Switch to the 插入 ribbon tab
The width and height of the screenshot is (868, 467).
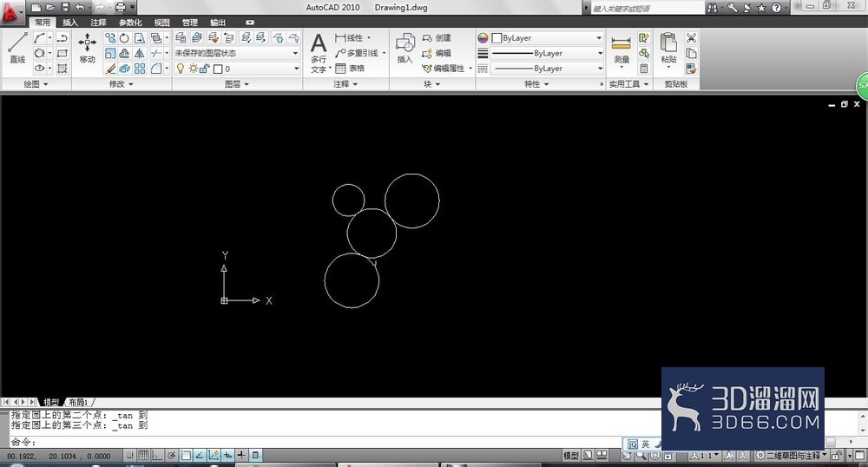coord(70,23)
